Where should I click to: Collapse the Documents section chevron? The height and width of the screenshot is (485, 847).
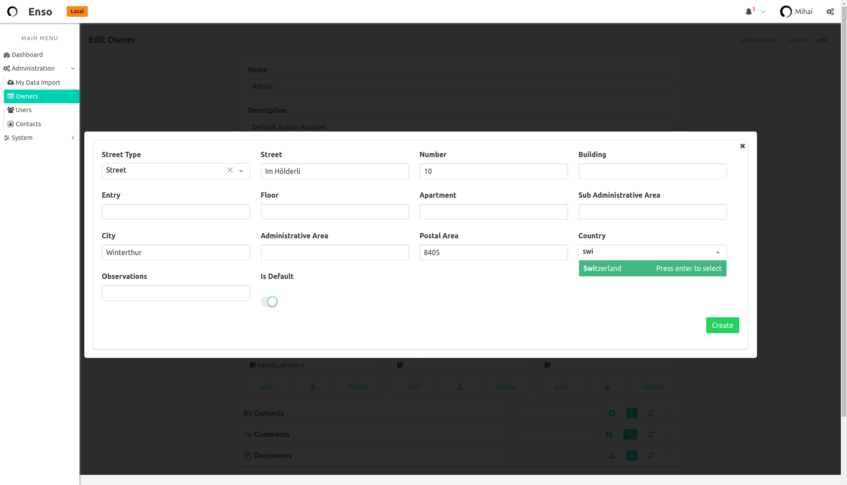click(670, 456)
